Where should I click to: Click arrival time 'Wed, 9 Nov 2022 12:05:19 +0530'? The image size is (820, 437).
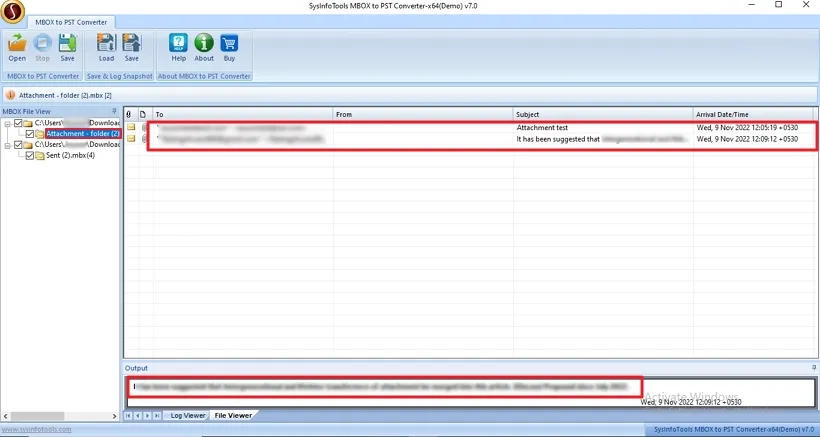747,128
